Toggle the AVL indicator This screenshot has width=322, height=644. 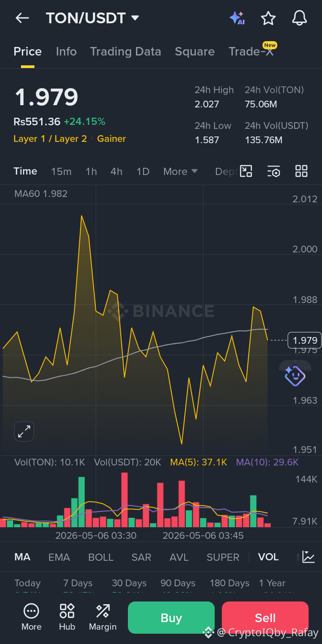179,557
